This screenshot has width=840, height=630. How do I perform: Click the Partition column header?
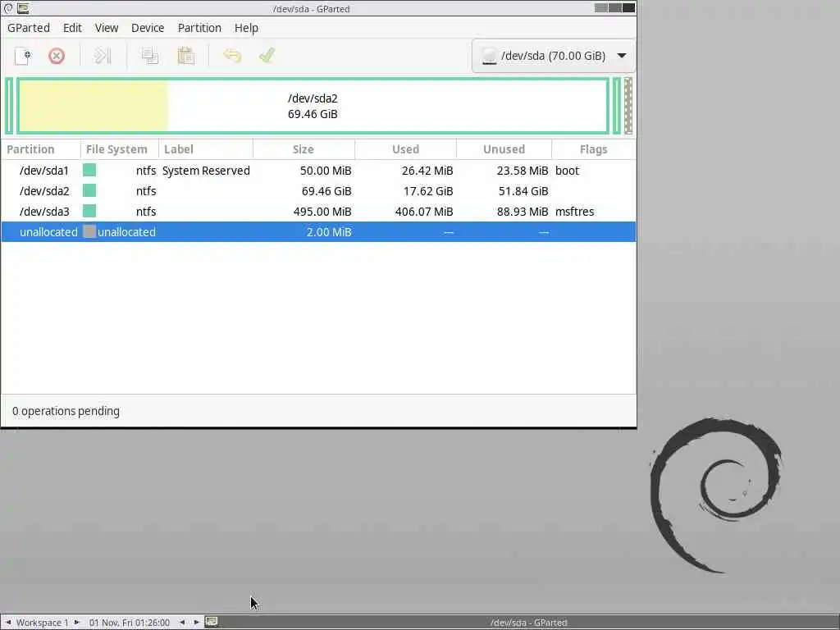(x=41, y=149)
